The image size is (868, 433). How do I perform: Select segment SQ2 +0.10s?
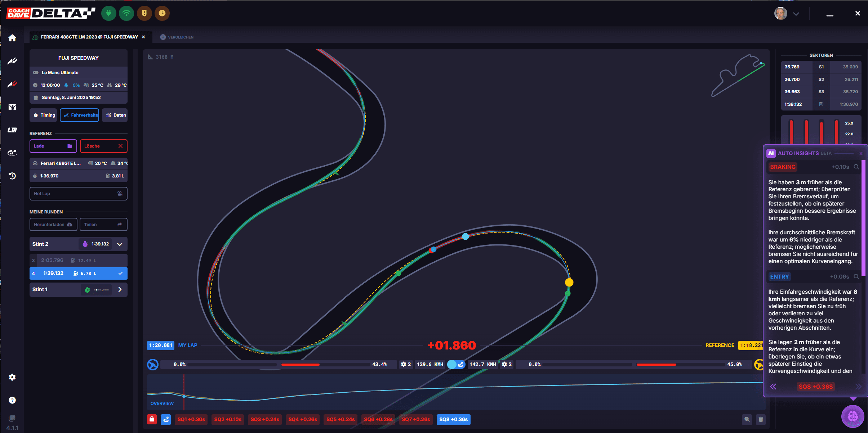point(228,419)
